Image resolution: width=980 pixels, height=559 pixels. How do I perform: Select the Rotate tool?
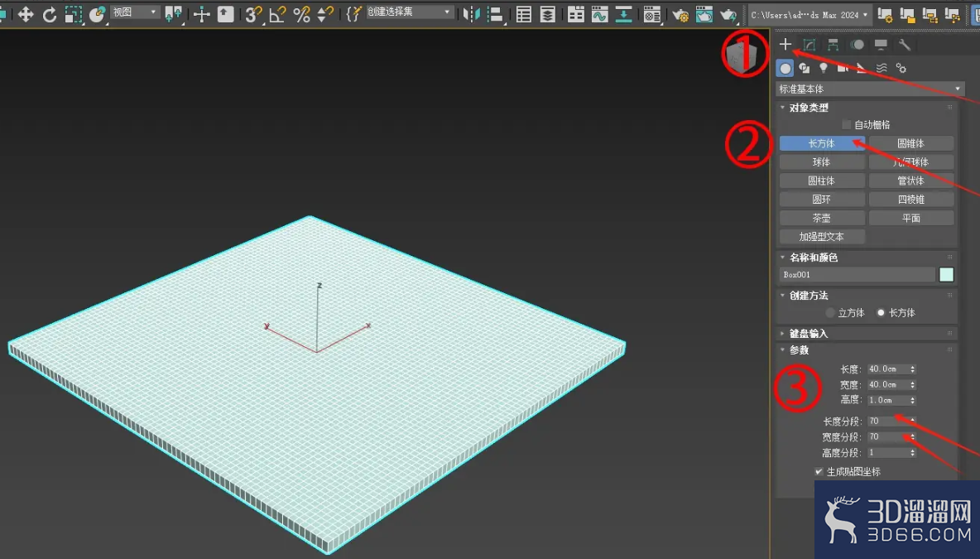click(50, 14)
